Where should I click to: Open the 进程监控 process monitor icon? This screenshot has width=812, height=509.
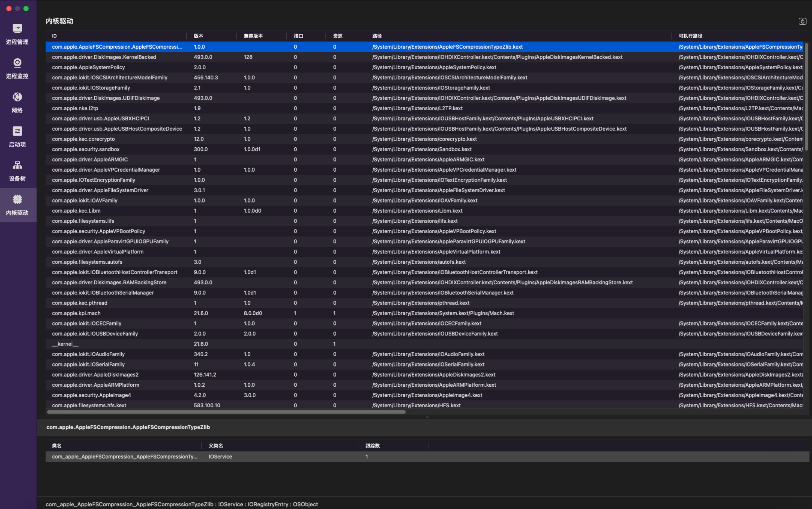[x=17, y=63]
